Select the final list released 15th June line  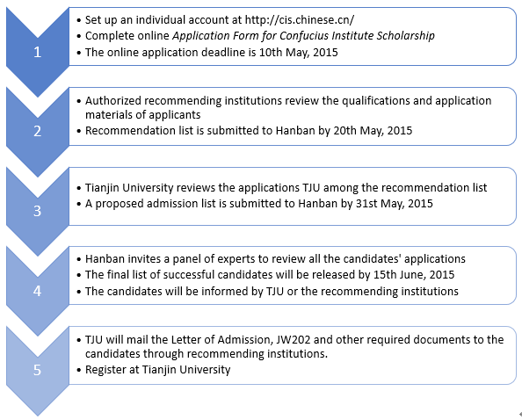tap(269, 275)
